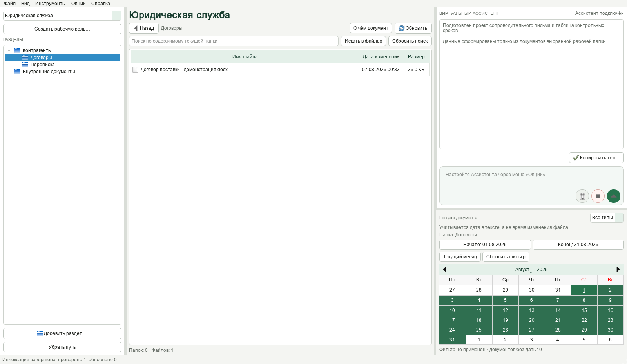This screenshot has height=364, width=627.
Task: Go to next month in calendar
Action: [x=618, y=269]
